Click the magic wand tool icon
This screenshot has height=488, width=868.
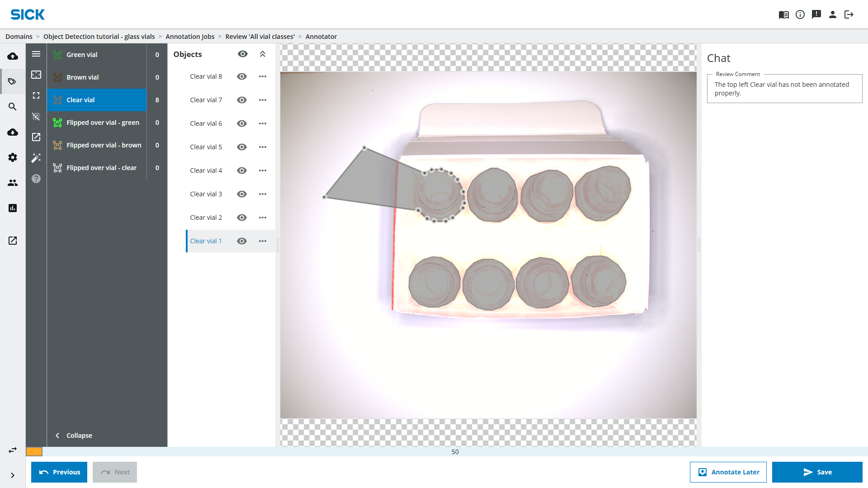click(x=36, y=158)
